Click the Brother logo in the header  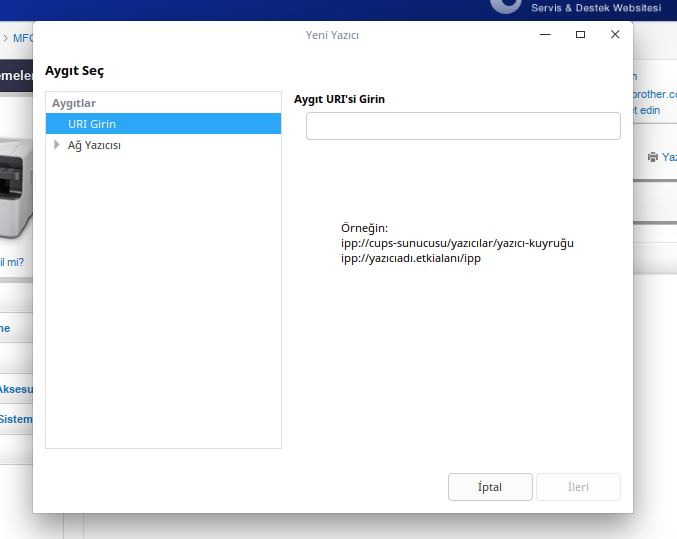pos(506,5)
